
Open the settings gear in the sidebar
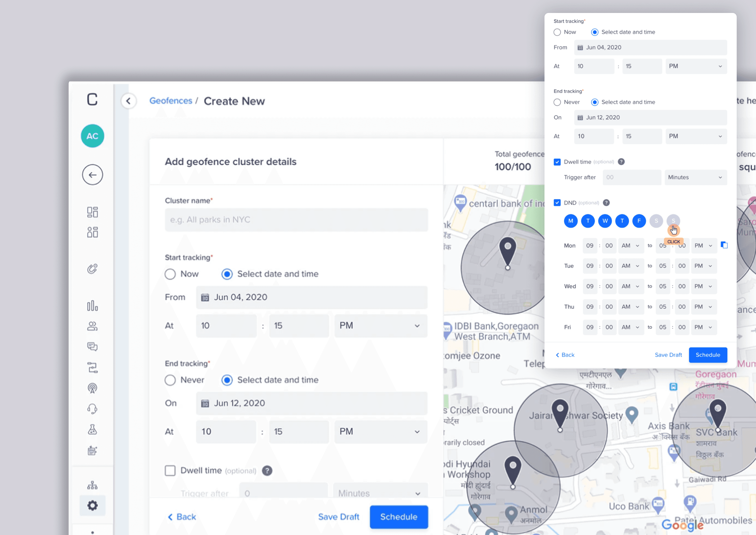(x=92, y=505)
